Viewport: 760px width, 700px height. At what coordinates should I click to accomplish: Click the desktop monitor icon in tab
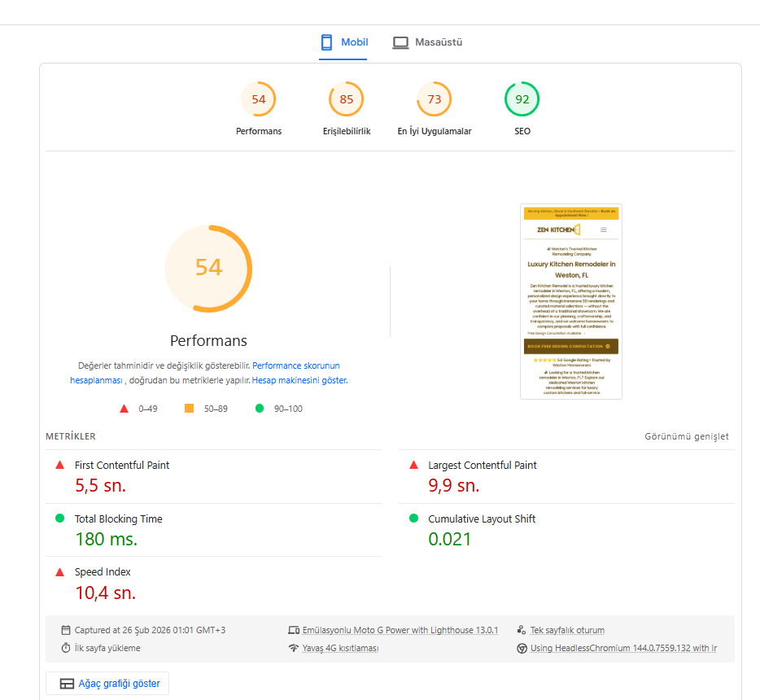click(x=400, y=42)
